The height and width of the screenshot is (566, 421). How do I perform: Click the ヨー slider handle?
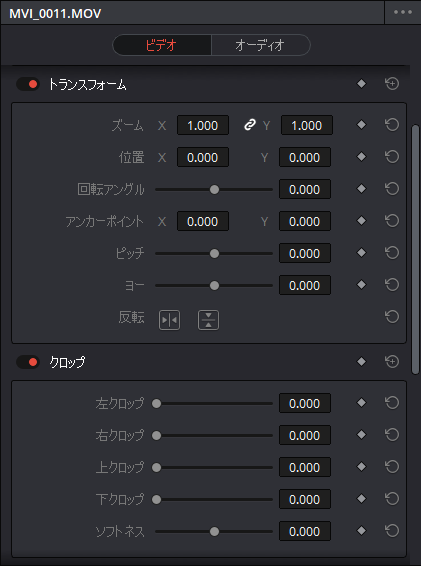point(214,286)
